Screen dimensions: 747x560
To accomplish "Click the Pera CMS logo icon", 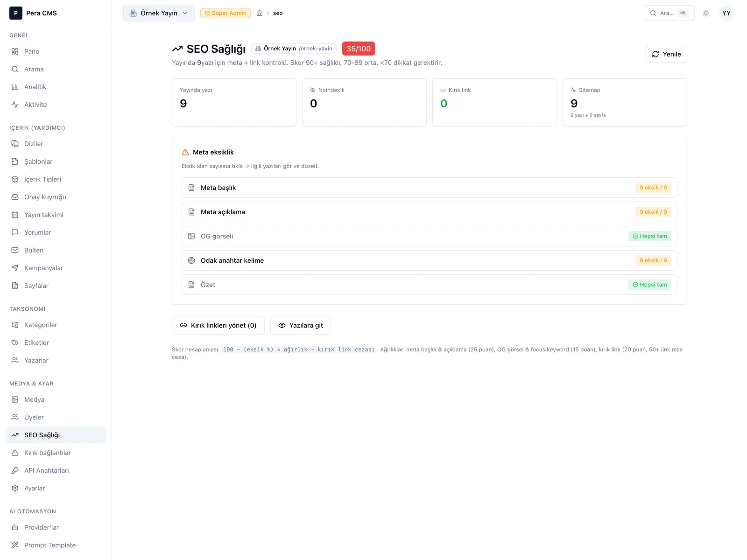I will [x=16, y=13].
